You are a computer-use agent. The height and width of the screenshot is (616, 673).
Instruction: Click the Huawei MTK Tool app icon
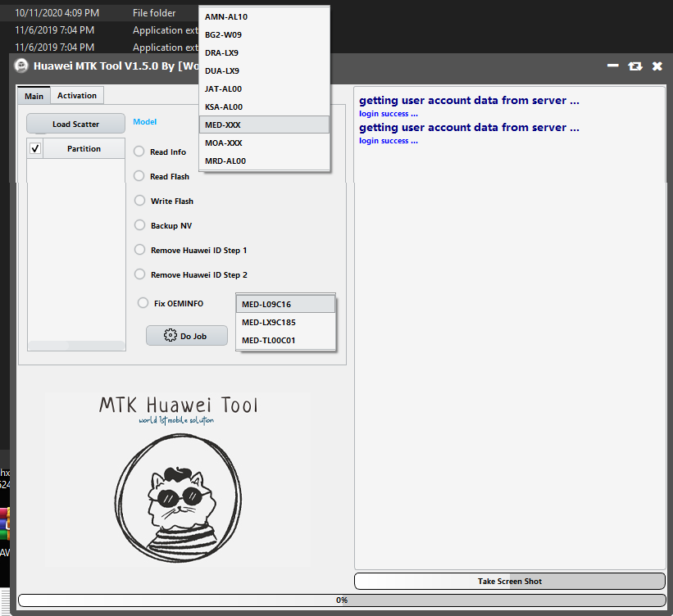coord(21,66)
